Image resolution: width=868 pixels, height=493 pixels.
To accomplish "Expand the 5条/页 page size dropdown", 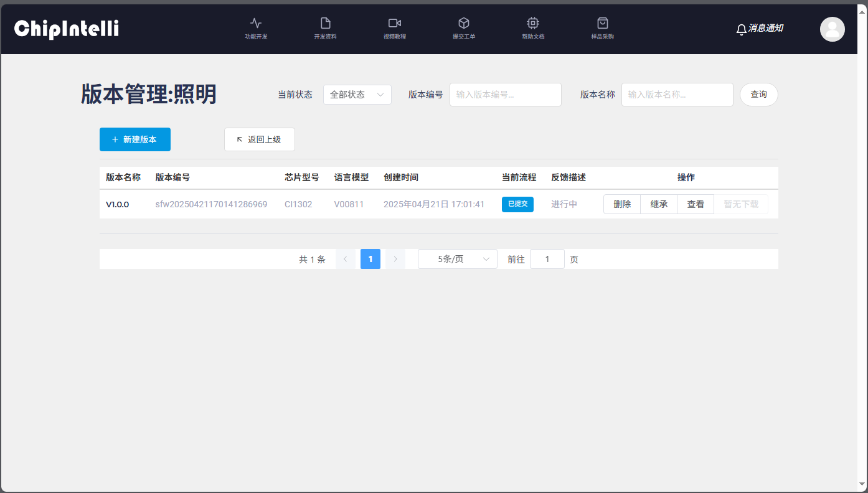I will coord(458,259).
